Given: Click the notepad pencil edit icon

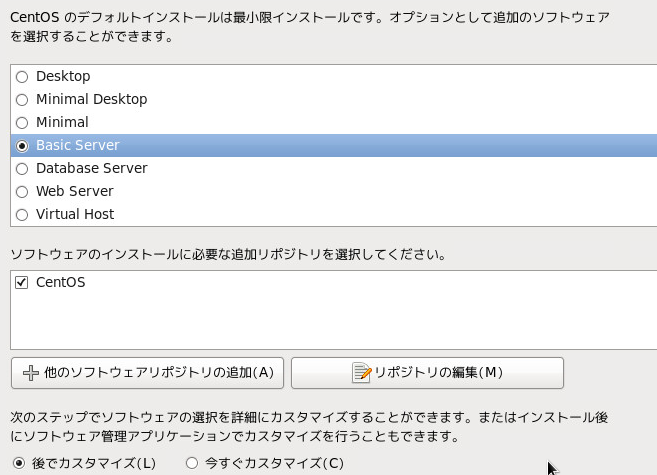Looking at the screenshot, I should tap(362, 372).
